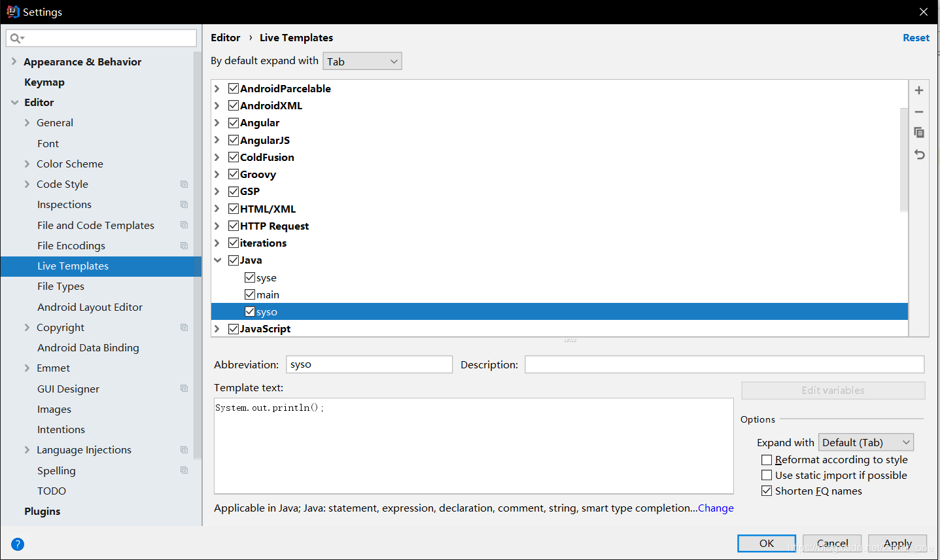Focus the Description input field
Image resolution: width=940 pixels, height=560 pixels.
coord(725,364)
